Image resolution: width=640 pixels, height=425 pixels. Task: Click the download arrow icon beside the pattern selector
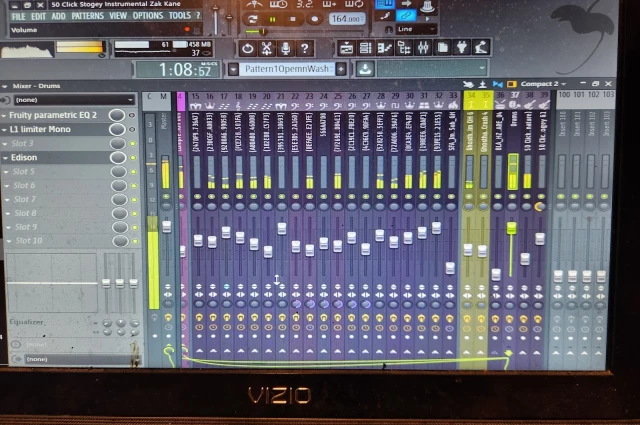click(365, 69)
